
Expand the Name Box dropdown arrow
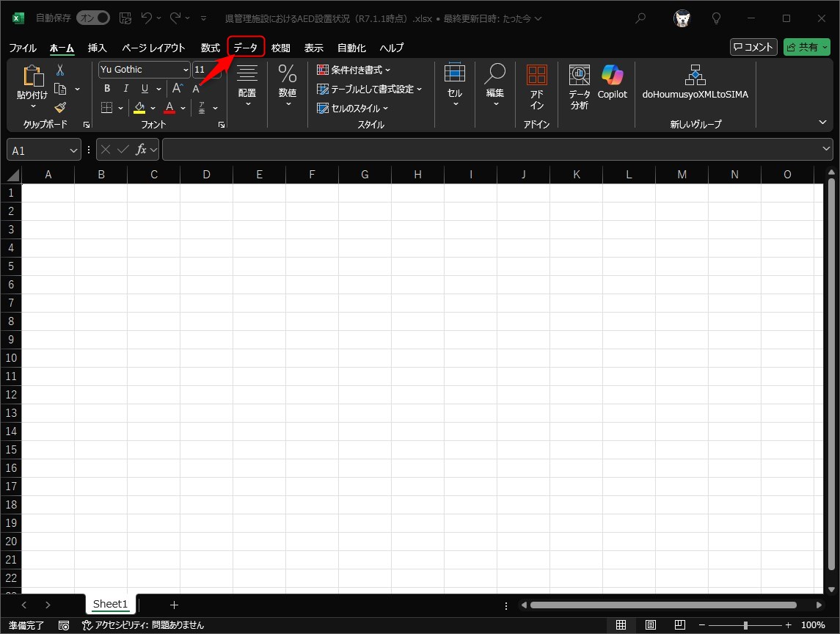click(x=73, y=150)
